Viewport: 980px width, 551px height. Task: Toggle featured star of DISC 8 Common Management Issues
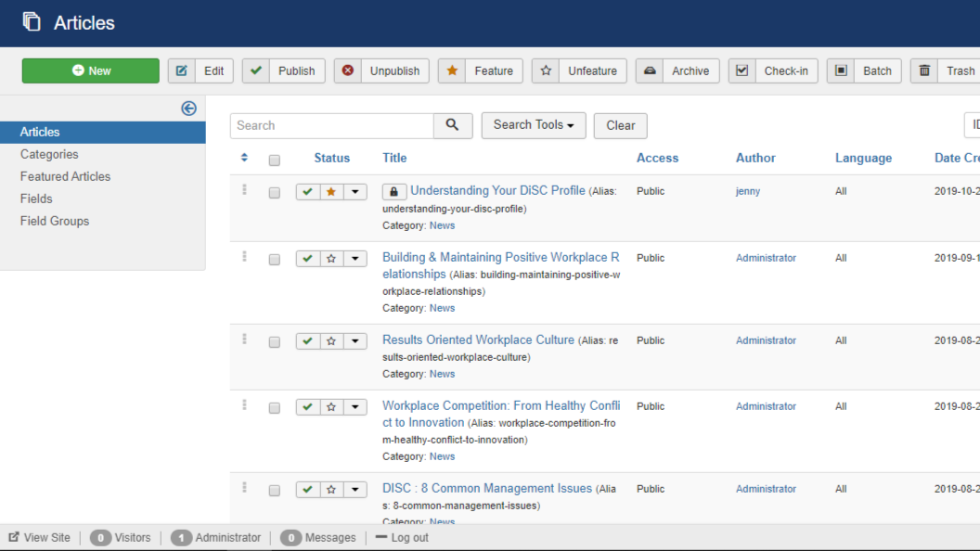[331, 490]
